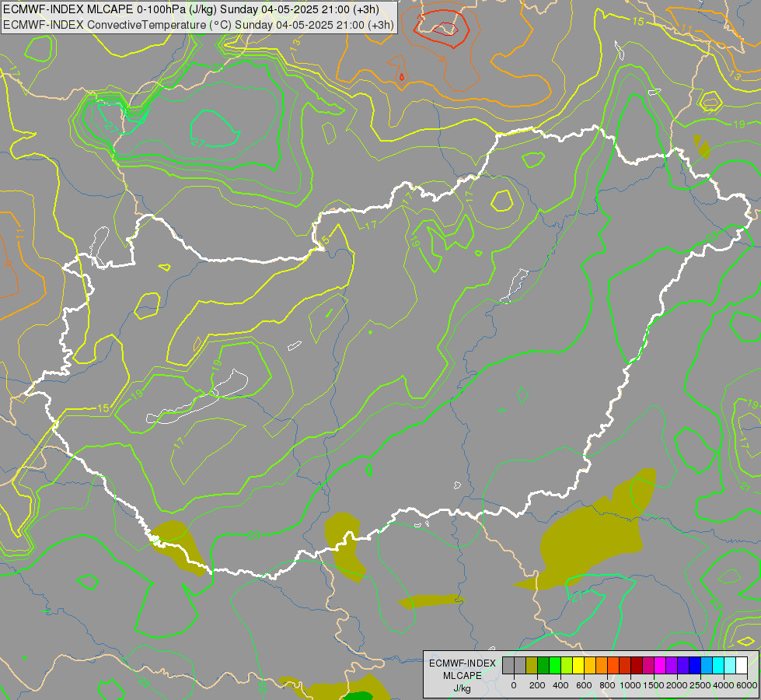Image resolution: width=761 pixels, height=700 pixels.
Task: Click the legend tick label 0
Action: 514,685
